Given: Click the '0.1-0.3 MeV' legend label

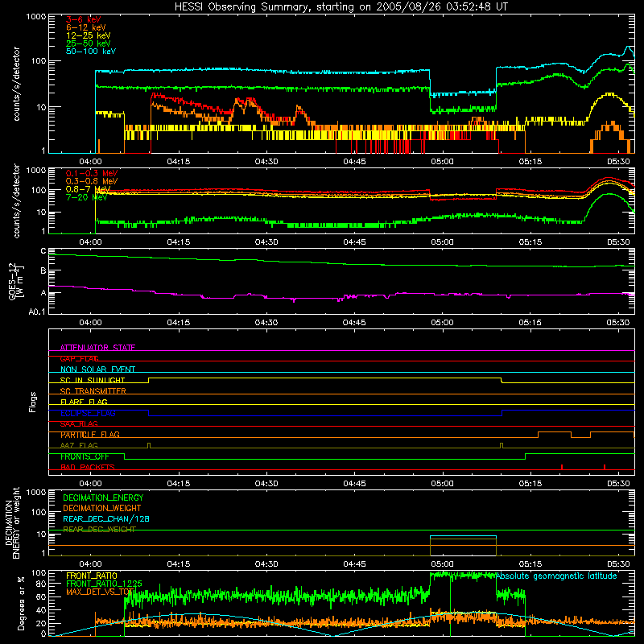Looking at the screenshot, I should [x=92, y=173].
